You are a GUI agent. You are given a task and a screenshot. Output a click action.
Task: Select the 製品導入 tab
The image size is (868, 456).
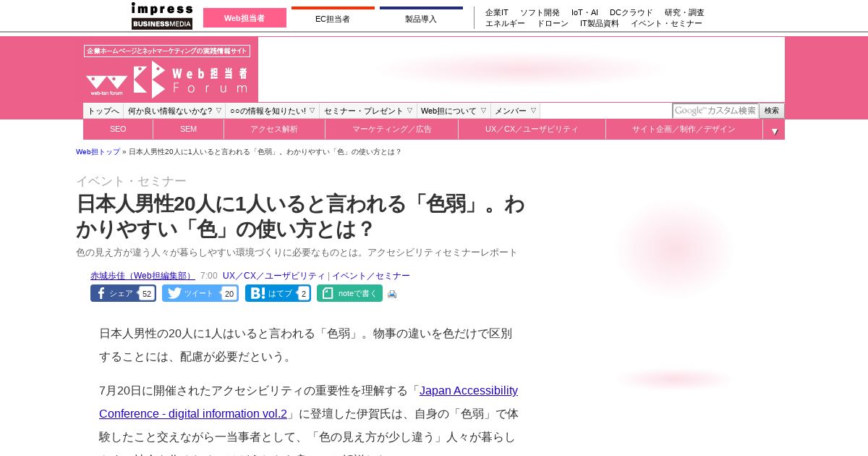tap(421, 18)
